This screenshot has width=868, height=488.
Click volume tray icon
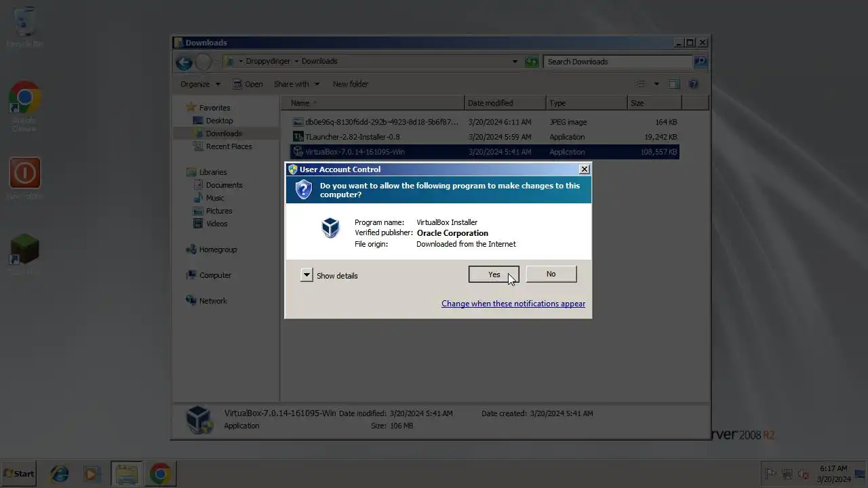804,474
